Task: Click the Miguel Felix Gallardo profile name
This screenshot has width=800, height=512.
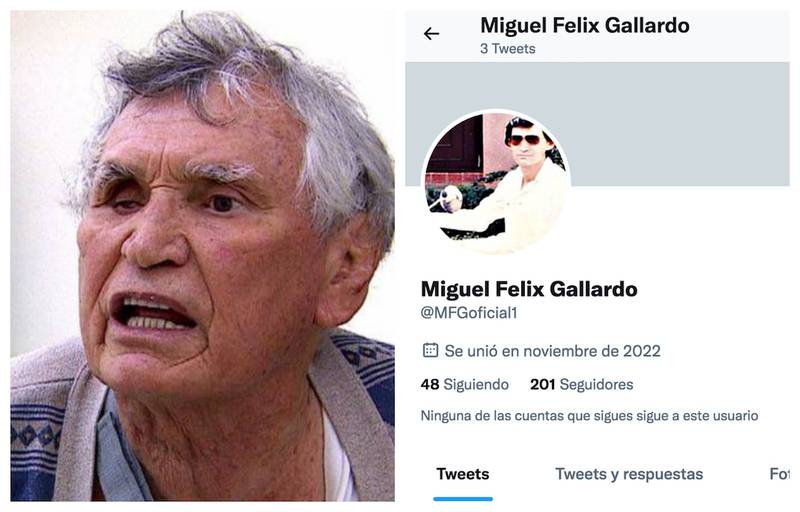Action: [529, 289]
